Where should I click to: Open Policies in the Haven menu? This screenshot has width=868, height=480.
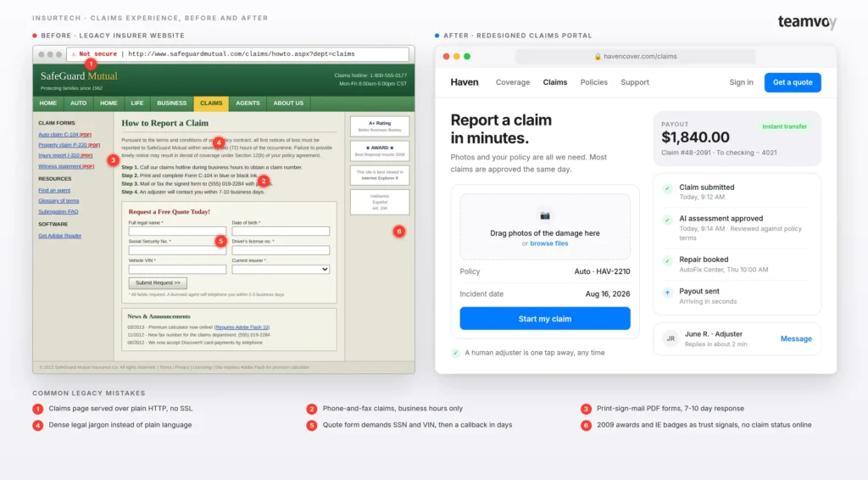pyautogui.click(x=593, y=82)
